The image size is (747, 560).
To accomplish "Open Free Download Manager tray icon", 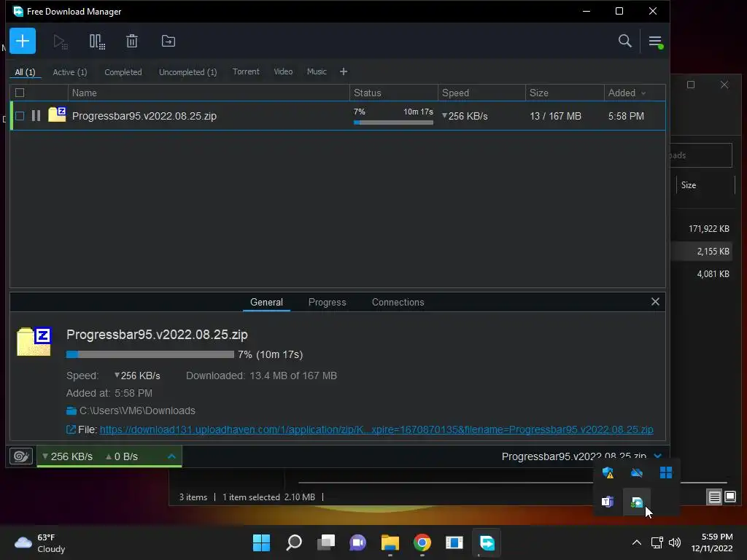I will 636,502.
